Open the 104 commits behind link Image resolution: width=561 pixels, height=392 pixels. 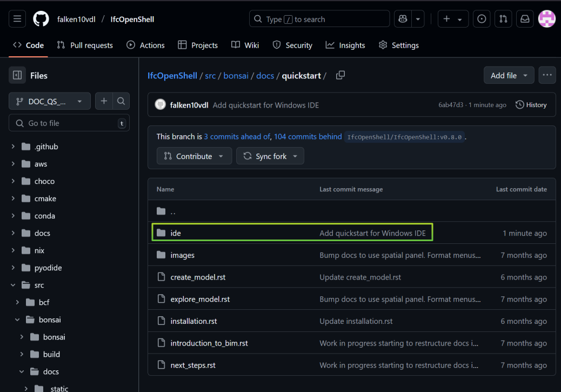308,137
